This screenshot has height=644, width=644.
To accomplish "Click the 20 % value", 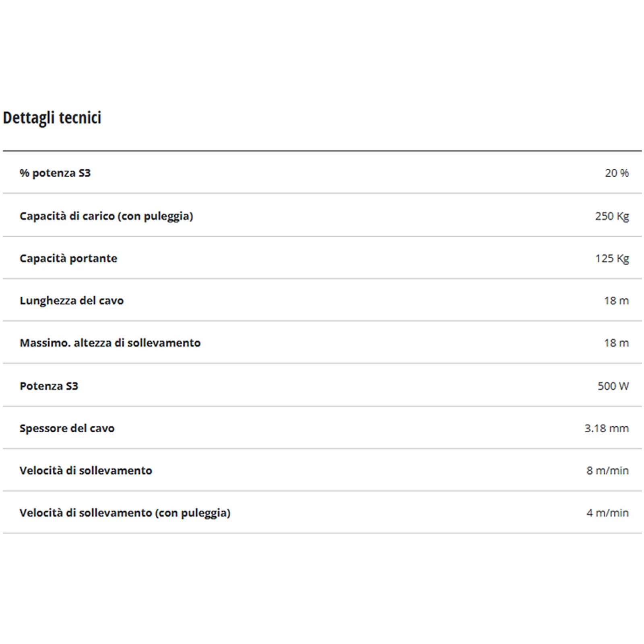I will 616,173.
